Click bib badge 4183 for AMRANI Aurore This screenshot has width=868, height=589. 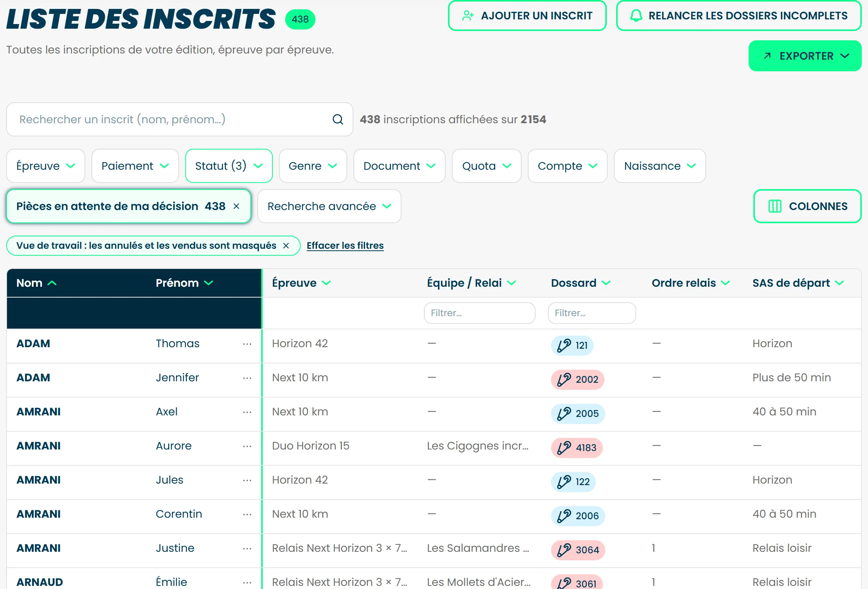click(x=577, y=448)
